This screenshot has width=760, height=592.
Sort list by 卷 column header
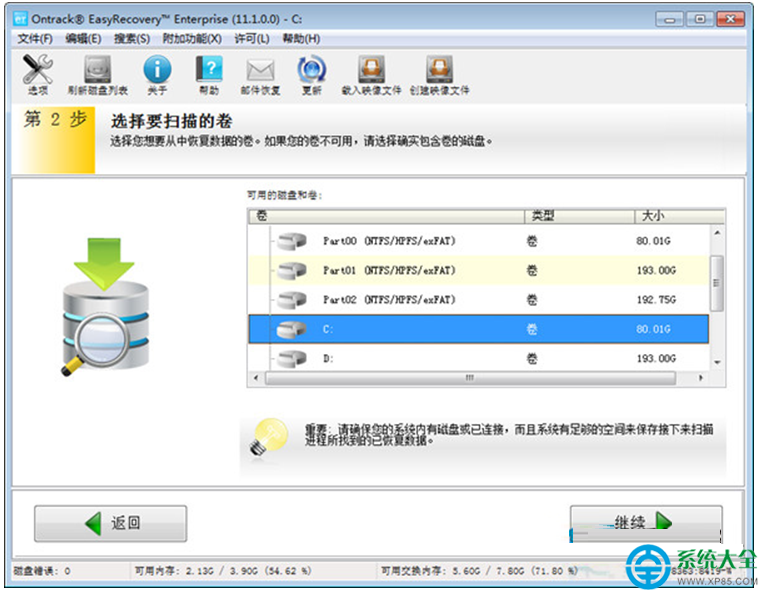(x=386, y=216)
